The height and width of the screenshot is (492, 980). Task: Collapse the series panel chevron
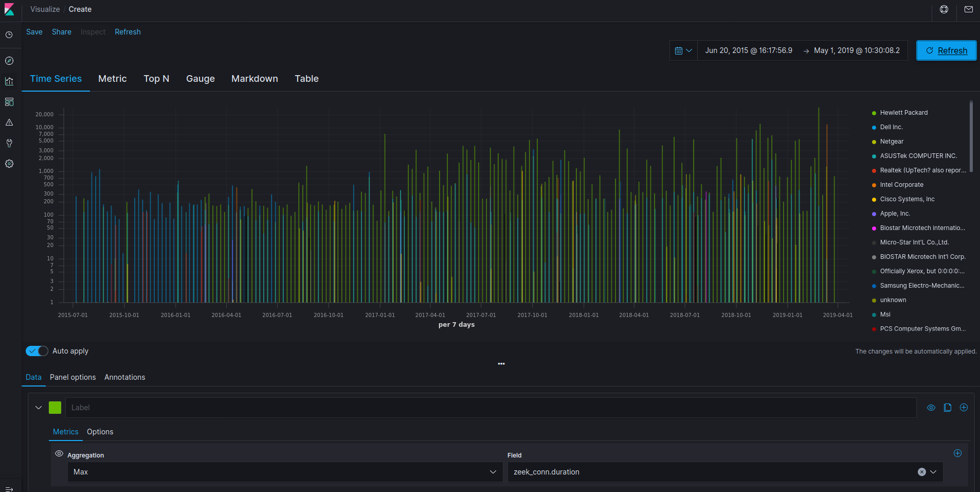point(38,407)
